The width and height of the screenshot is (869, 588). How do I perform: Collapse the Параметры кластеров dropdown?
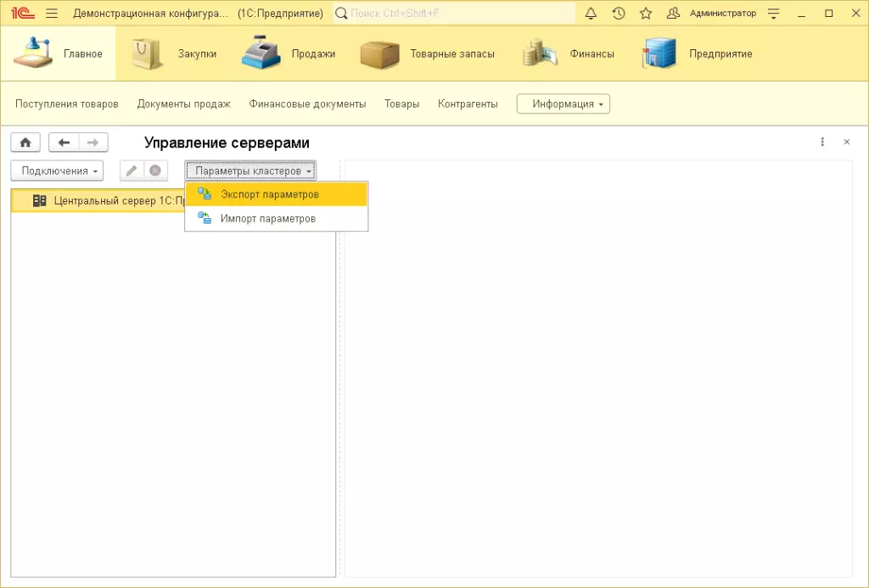pyautogui.click(x=250, y=171)
